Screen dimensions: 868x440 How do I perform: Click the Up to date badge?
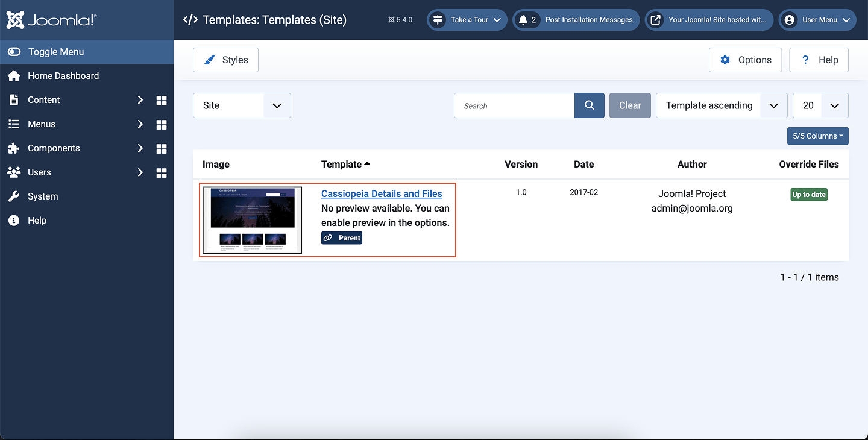click(809, 195)
